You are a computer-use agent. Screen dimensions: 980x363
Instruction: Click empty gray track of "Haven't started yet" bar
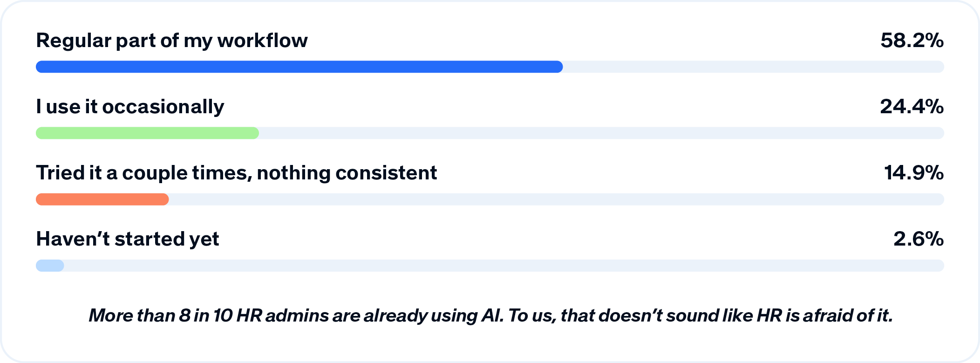tap(504, 266)
